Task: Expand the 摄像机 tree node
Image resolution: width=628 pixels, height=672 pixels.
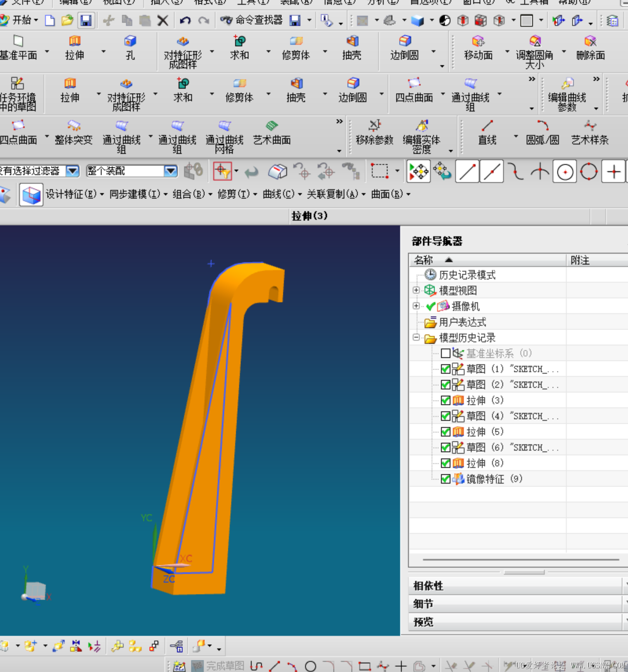Action: click(x=416, y=306)
